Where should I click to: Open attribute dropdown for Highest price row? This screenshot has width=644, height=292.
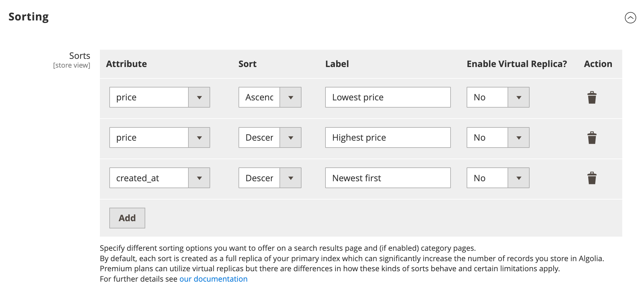click(159, 138)
